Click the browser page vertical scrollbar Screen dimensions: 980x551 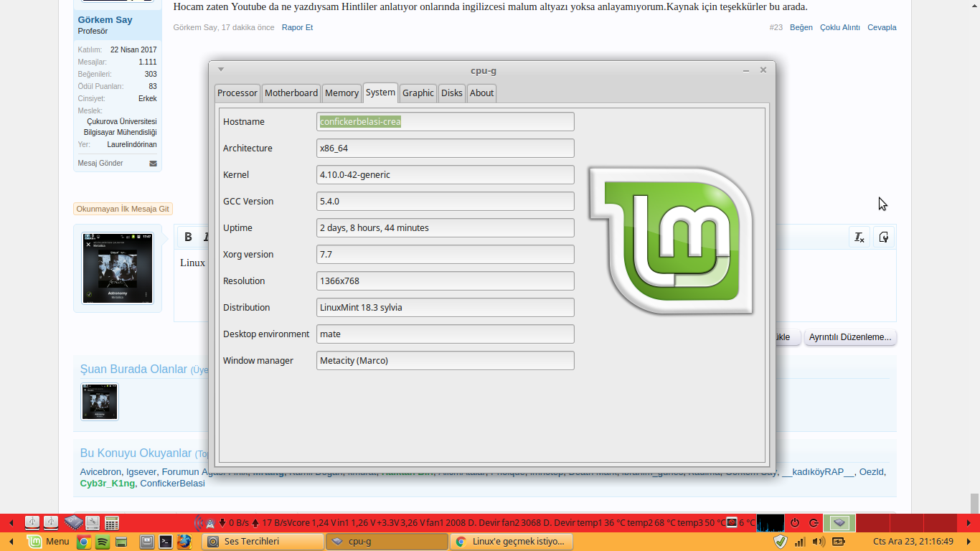974,503
